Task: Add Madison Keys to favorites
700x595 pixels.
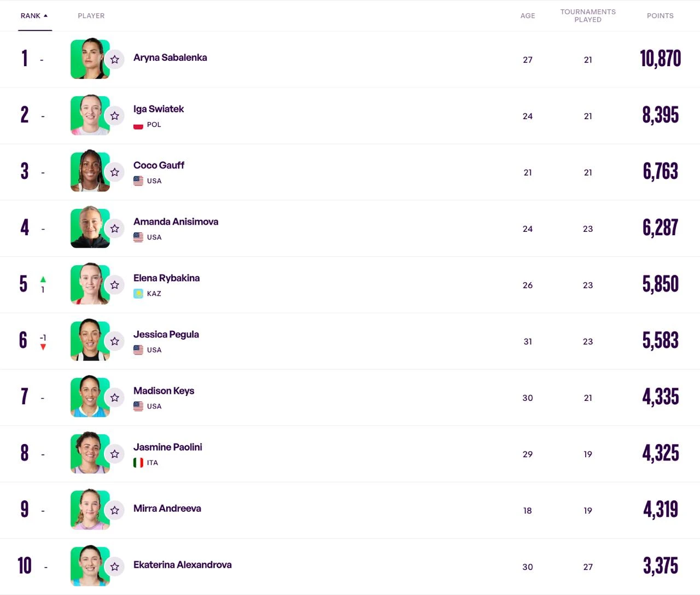Action: point(115,398)
